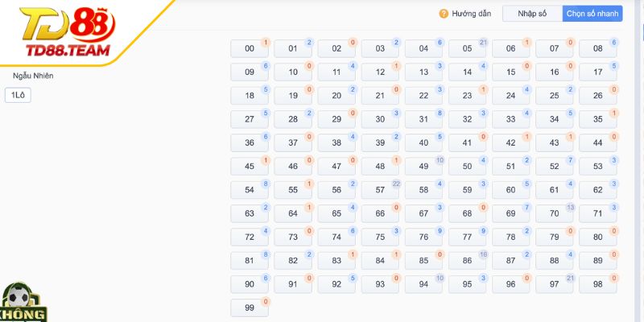This screenshot has width=644, height=322.
Task: Click the soccer ball logo at bottom left
Action: (23, 303)
